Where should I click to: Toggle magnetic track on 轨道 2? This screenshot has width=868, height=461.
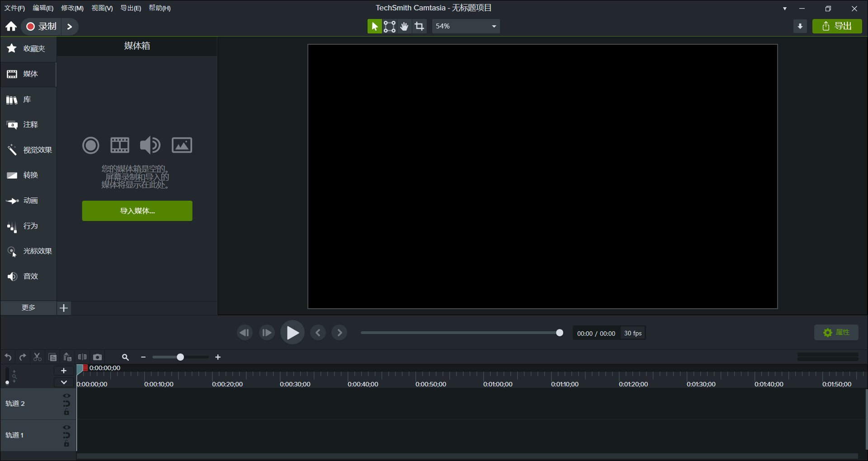[x=67, y=404]
